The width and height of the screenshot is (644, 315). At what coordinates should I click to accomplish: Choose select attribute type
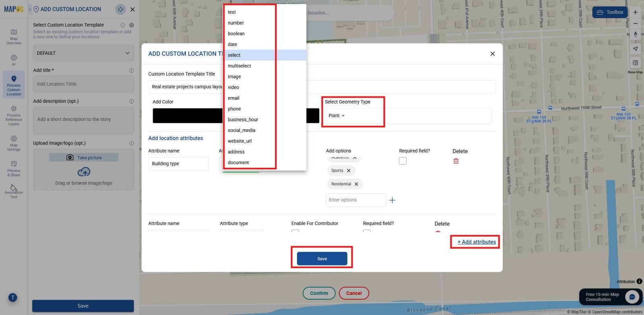click(x=265, y=55)
